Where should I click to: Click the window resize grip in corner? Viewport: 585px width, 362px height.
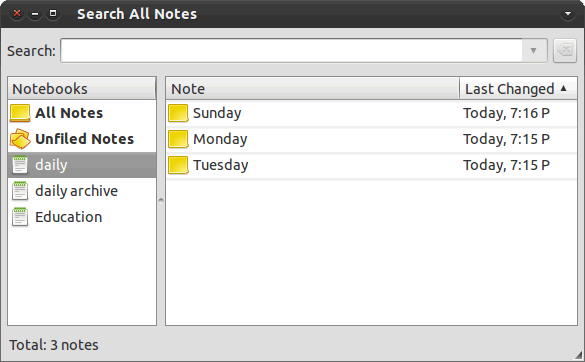[579, 355]
